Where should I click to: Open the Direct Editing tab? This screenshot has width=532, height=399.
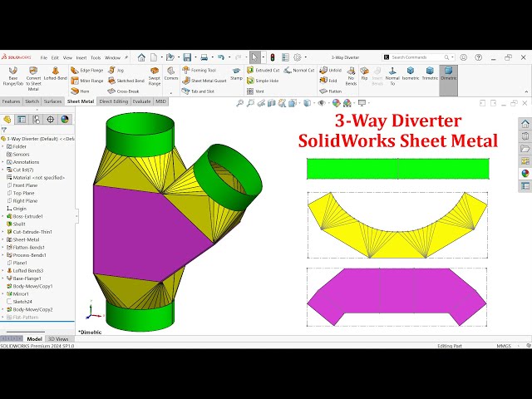[114, 101]
